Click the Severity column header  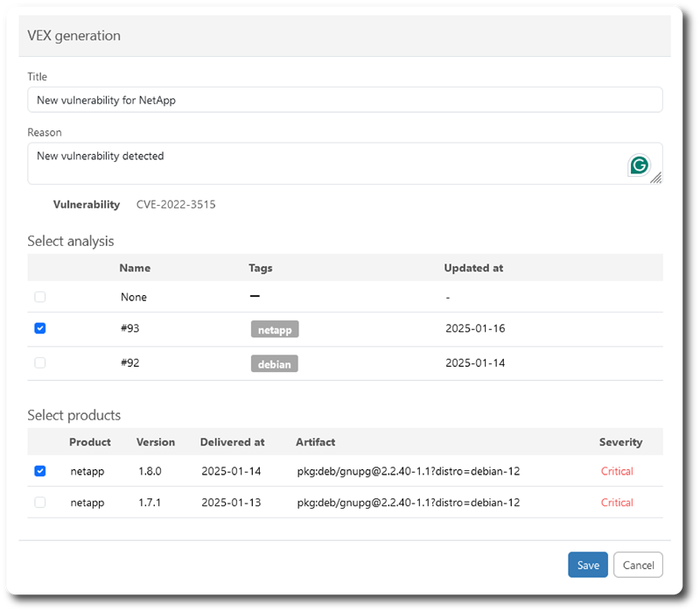620,442
